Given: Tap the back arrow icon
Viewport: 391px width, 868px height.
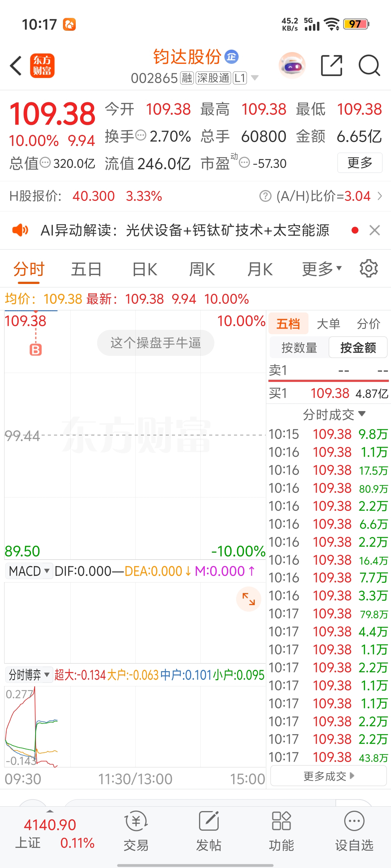Looking at the screenshot, I should click(16, 66).
